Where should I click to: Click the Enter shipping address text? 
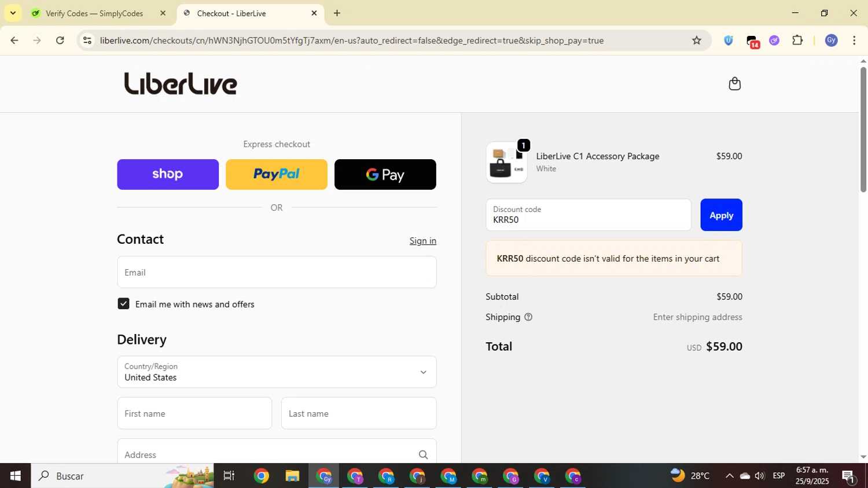pos(697,317)
